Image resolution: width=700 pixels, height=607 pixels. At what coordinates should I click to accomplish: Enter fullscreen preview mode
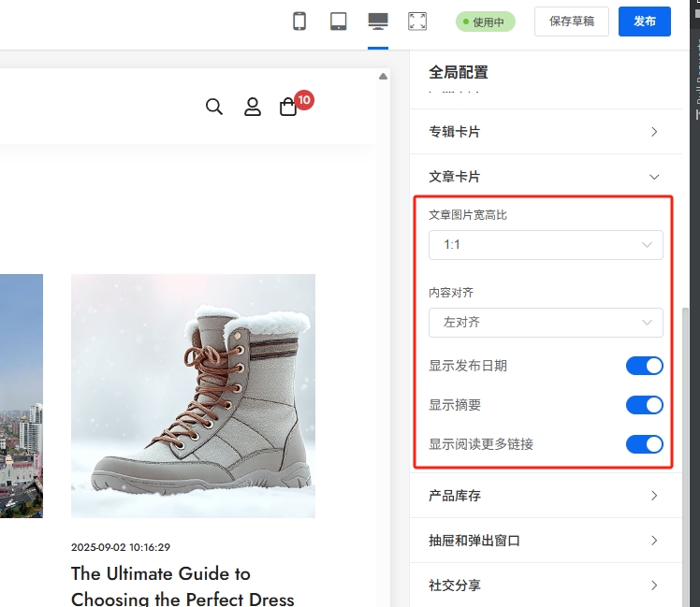417,22
